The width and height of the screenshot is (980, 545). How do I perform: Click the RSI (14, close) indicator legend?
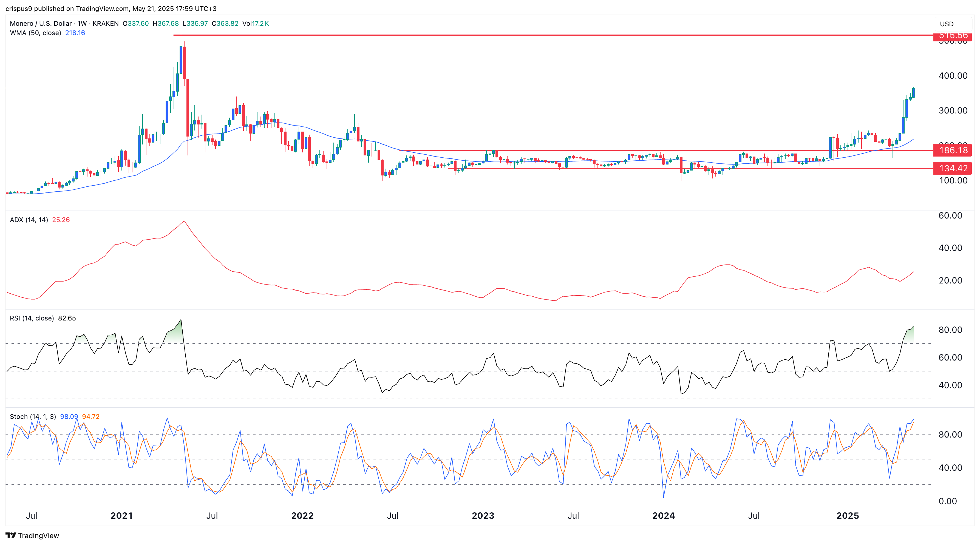tap(32, 318)
